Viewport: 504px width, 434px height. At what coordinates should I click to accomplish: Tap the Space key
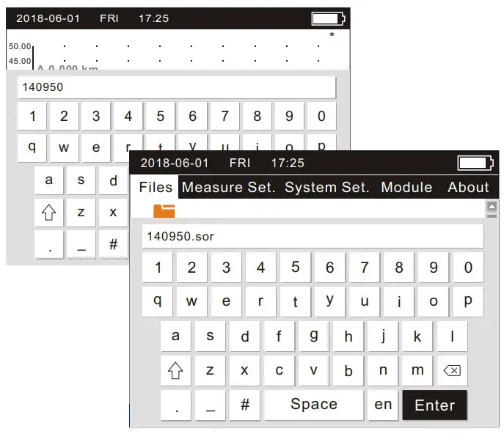point(314,405)
